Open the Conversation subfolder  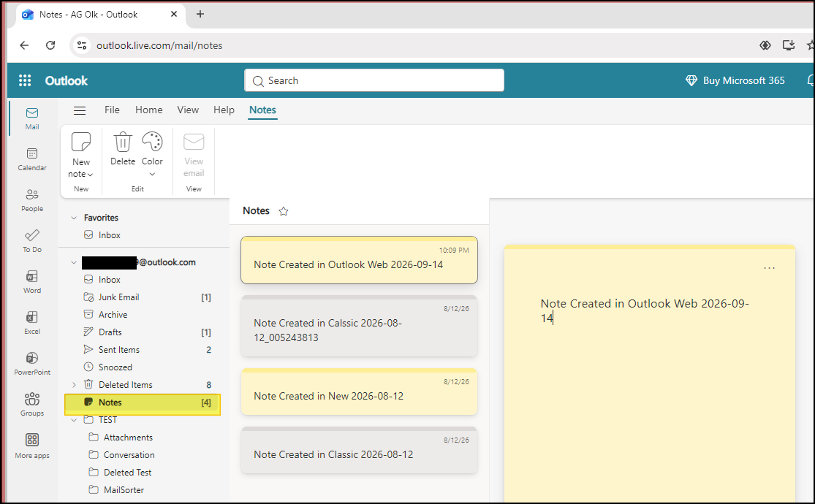pyautogui.click(x=129, y=455)
